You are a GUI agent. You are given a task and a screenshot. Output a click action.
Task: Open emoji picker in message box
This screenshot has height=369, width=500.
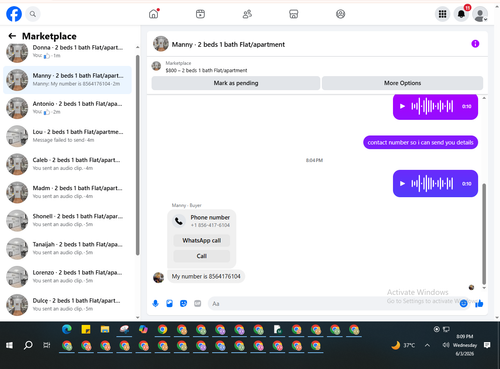[463, 304]
